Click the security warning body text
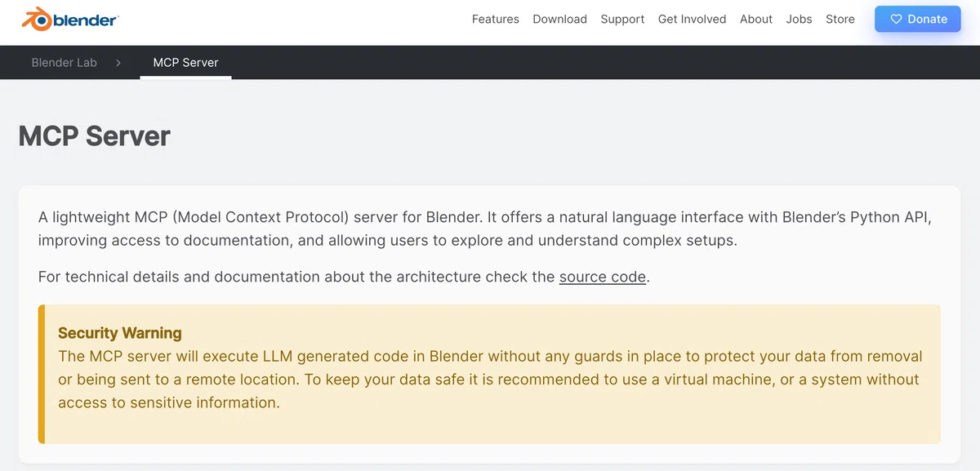 coord(490,380)
